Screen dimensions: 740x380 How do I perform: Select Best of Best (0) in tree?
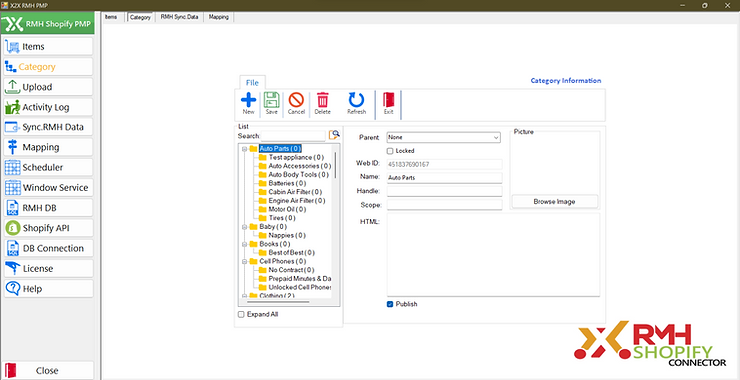coord(291,253)
